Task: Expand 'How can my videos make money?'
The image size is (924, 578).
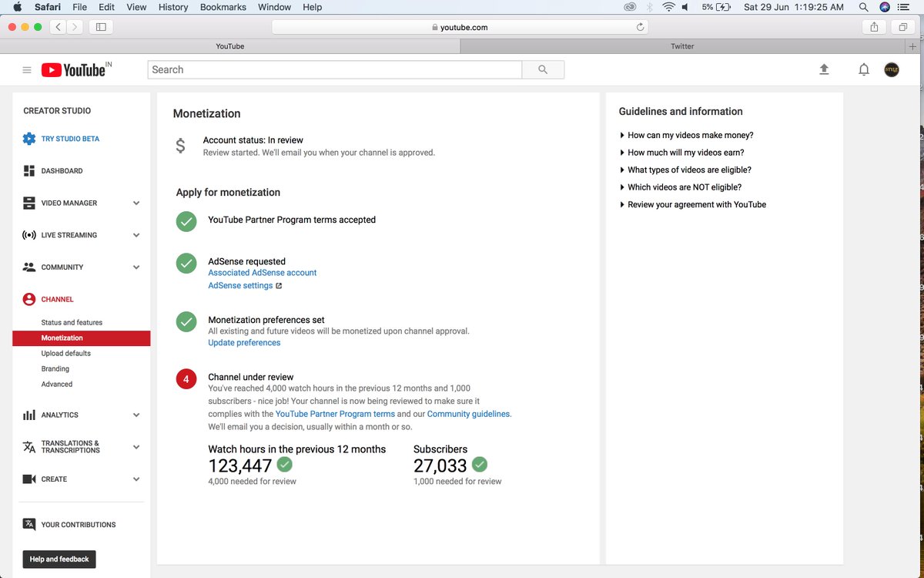Action: [686, 136]
